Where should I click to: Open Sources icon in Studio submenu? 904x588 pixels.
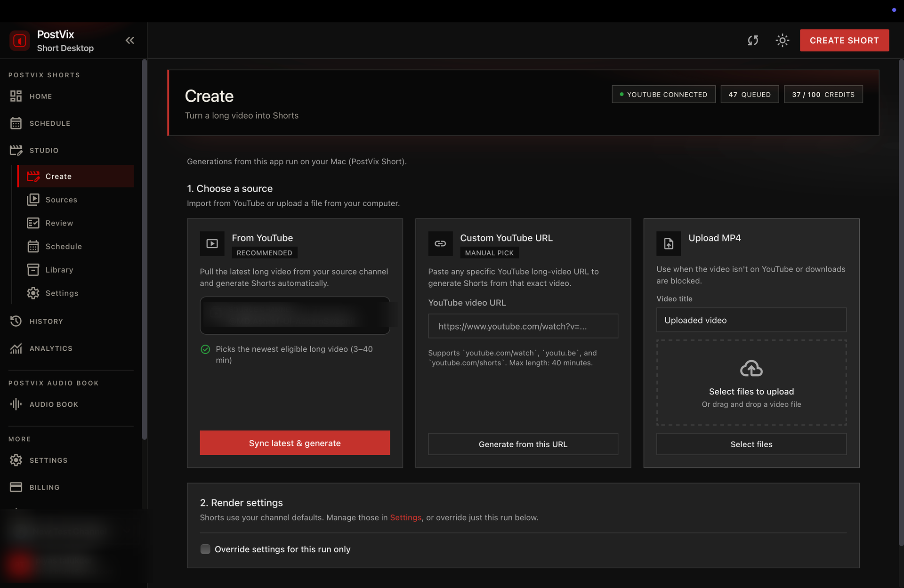coord(33,200)
